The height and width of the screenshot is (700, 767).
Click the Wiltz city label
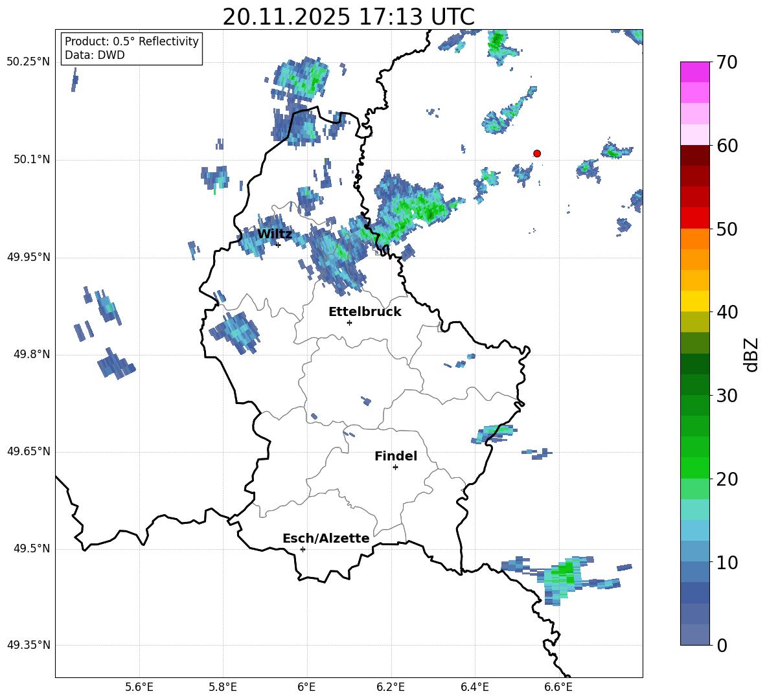(x=275, y=234)
